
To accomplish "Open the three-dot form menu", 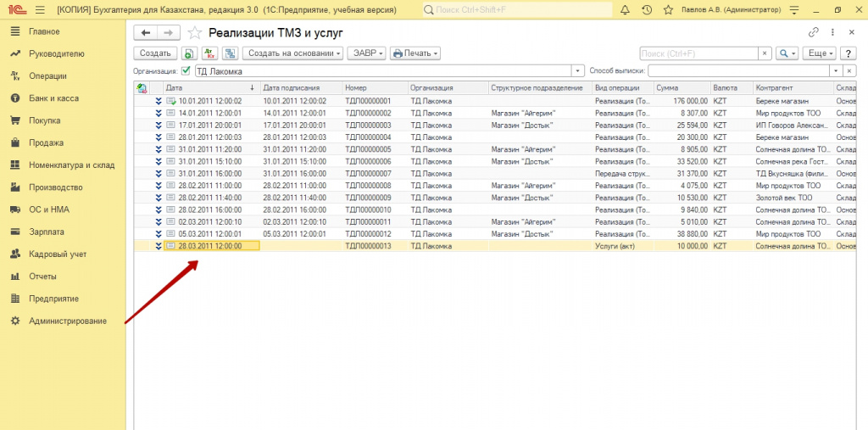I will [832, 32].
